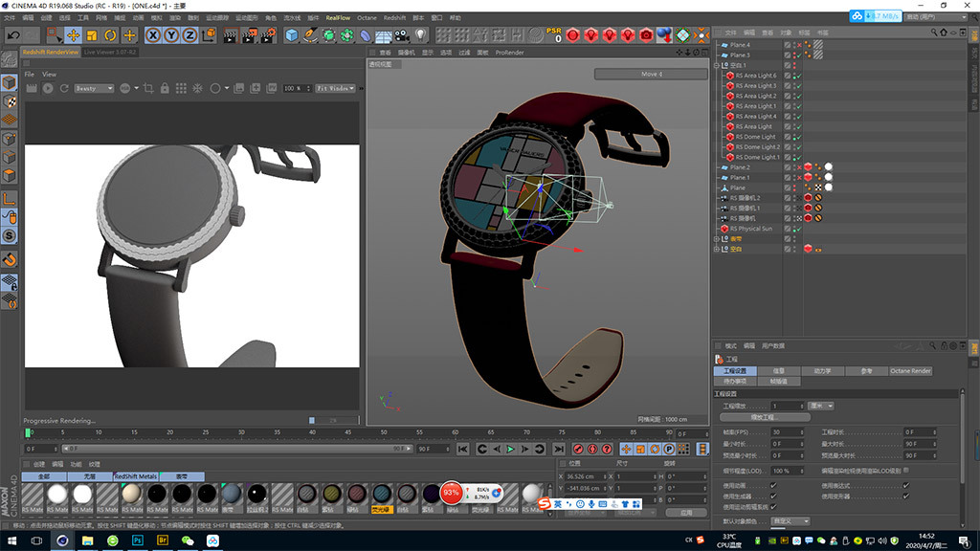The image size is (980, 551).
Task: Click the beige material sphere swatch
Action: (x=131, y=495)
